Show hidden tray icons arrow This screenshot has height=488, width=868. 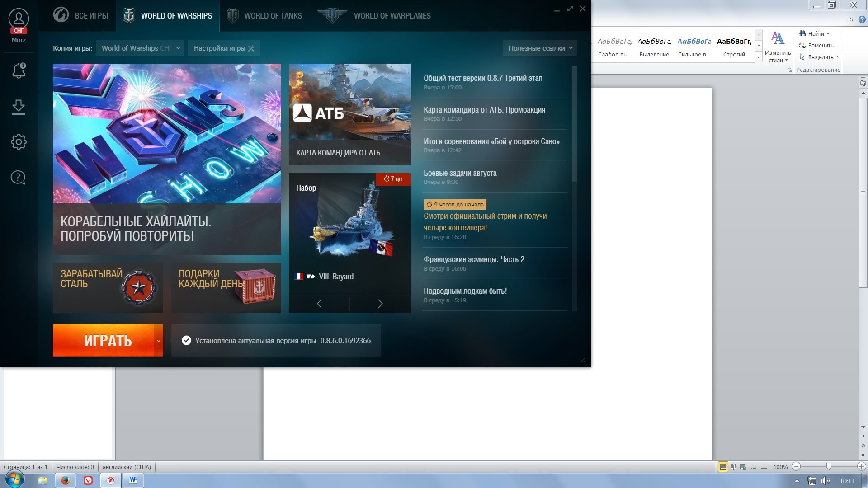(797, 481)
